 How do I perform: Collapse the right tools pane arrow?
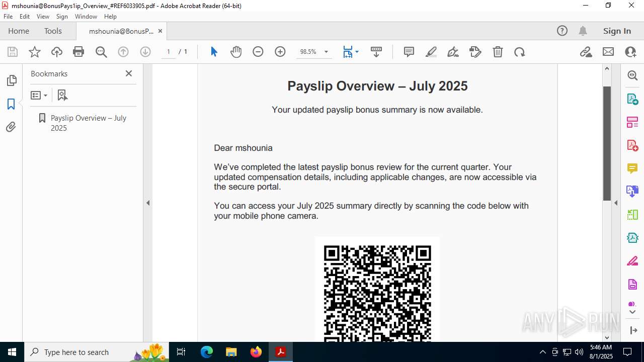[616, 203]
